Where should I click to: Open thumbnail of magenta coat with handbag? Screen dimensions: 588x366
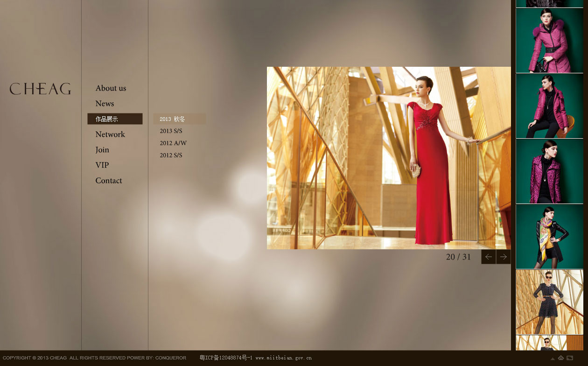click(549, 41)
